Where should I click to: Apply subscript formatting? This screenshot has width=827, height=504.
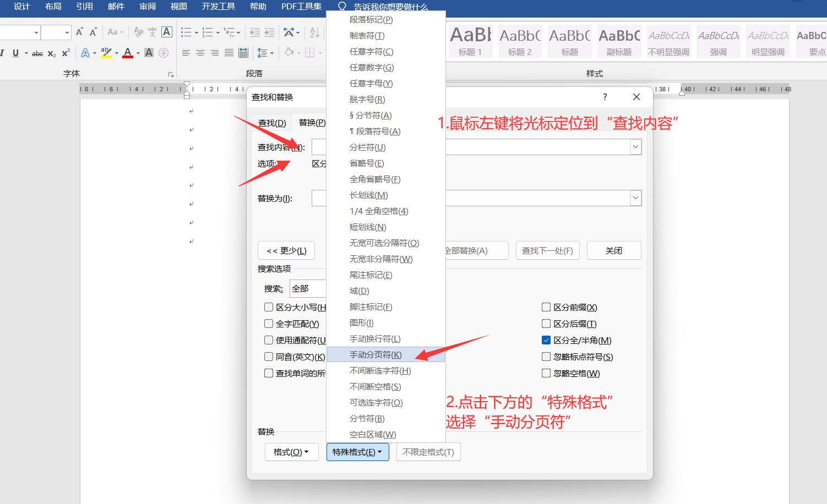pyautogui.click(x=51, y=53)
